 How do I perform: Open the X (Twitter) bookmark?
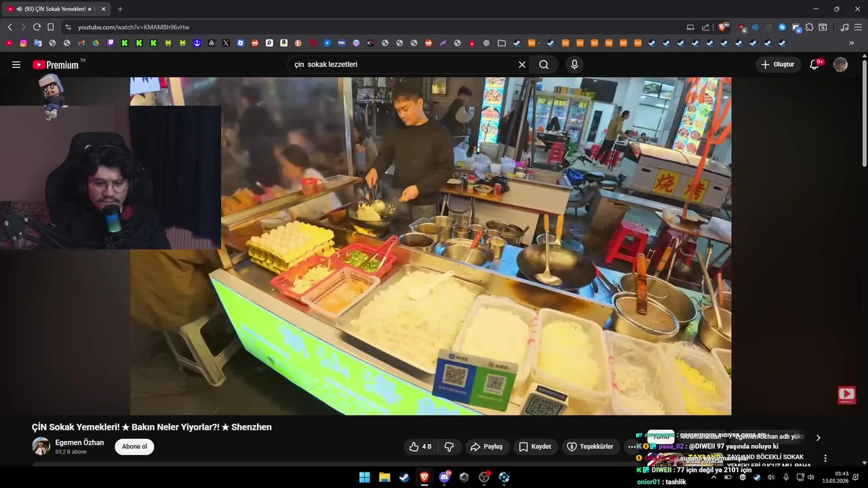tap(226, 43)
